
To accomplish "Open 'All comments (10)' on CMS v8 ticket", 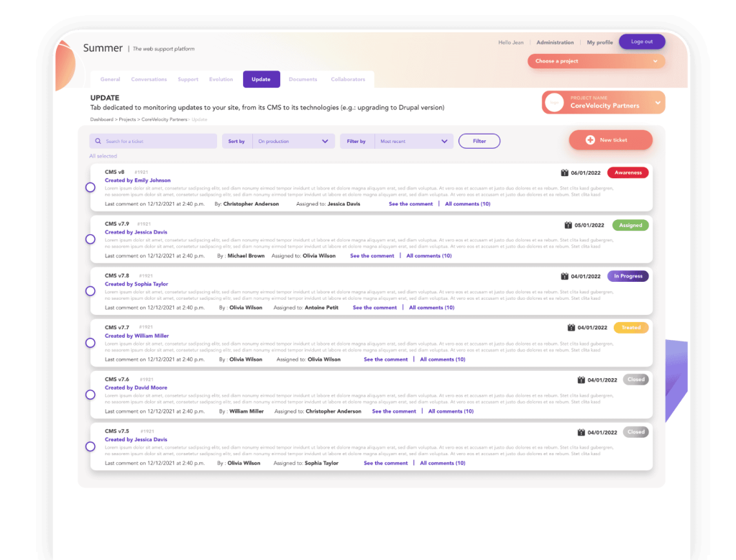I will click(x=467, y=204).
